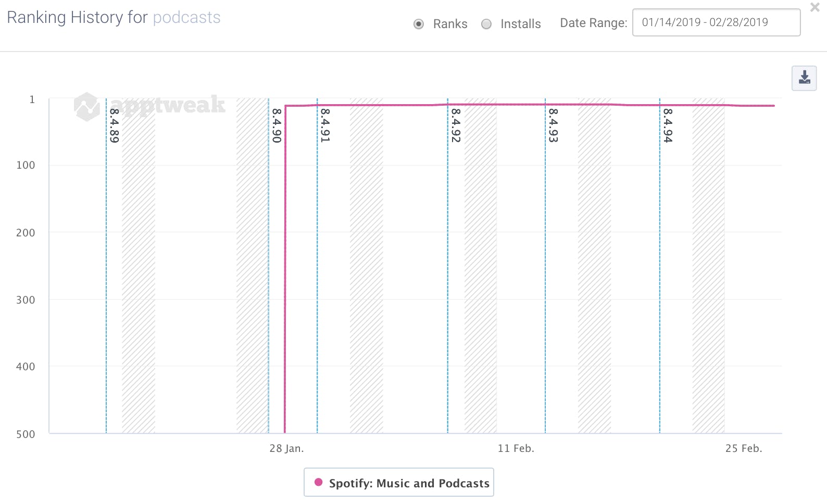Click the download chart icon
The image size is (827, 504).
[x=804, y=78]
